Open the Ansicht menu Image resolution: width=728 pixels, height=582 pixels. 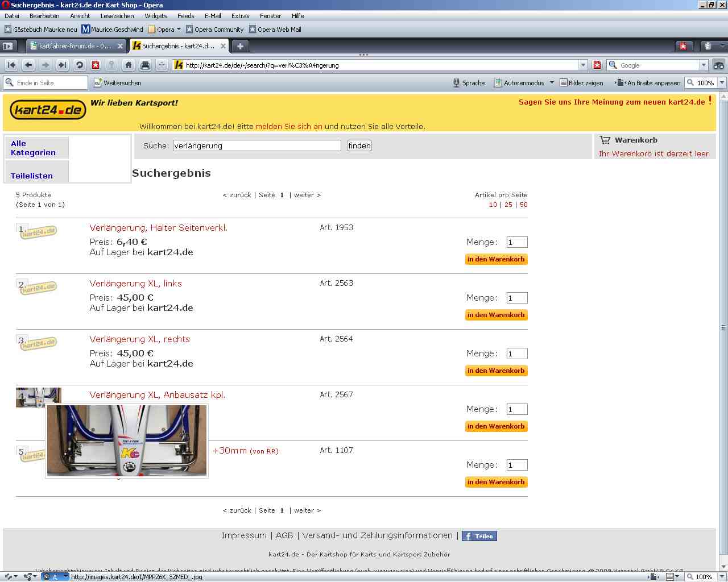point(80,16)
